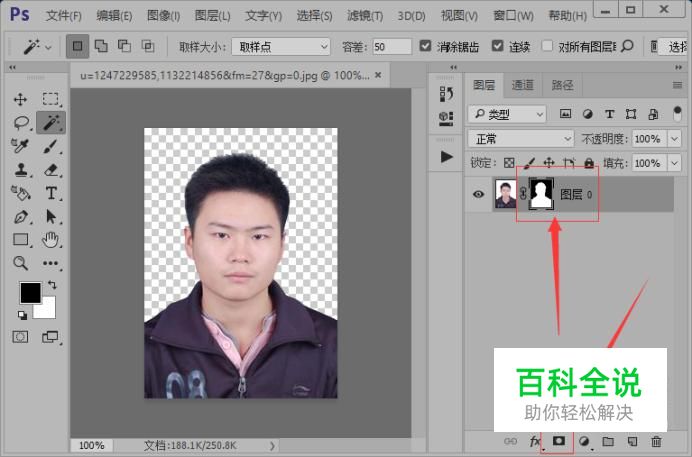
Task: Select the Brush tool
Action: (x=50, y=146)
